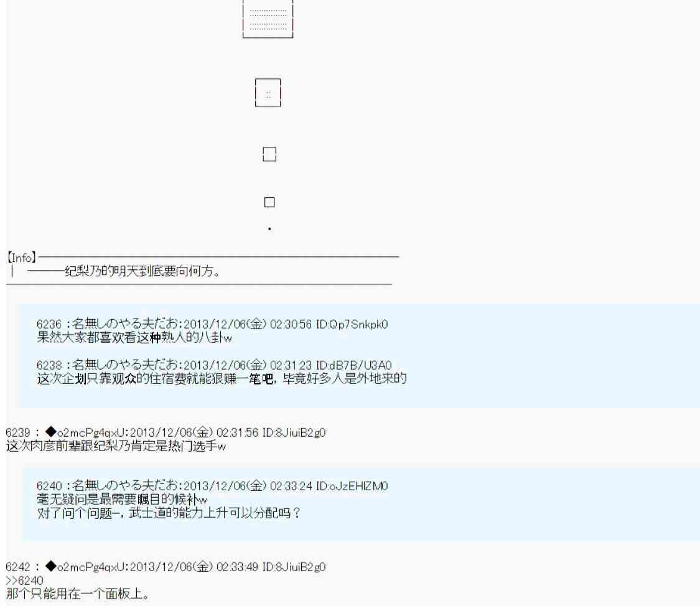Click the reply text 那个只能用在一个面板上
The height and width of the screenshot is (606, 700).
pos(77,594)
